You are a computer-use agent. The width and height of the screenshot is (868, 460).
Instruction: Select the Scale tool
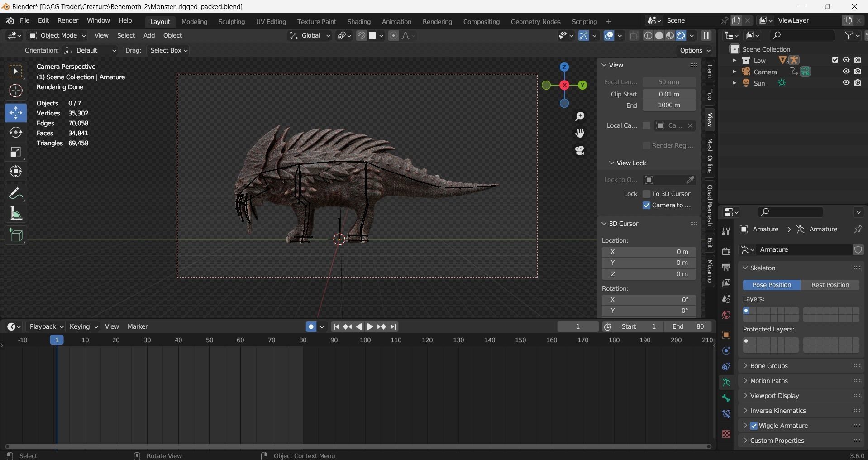16,152
